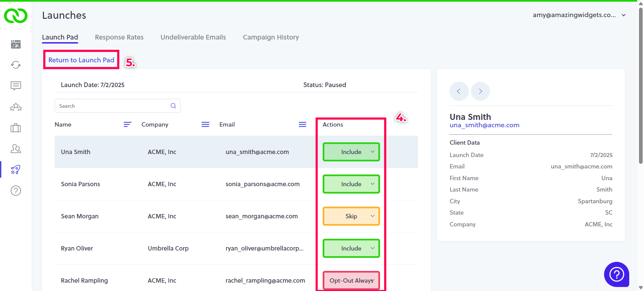Click the rocket launches sidebar icon
Image resolution: width=644 pixels, height=291 pixels.
[x=16, y=170]
